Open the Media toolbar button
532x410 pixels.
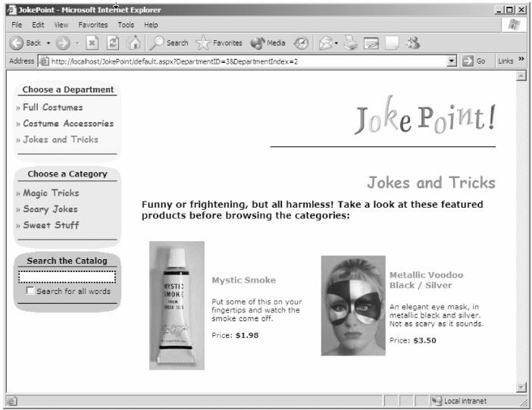point(267,43)
